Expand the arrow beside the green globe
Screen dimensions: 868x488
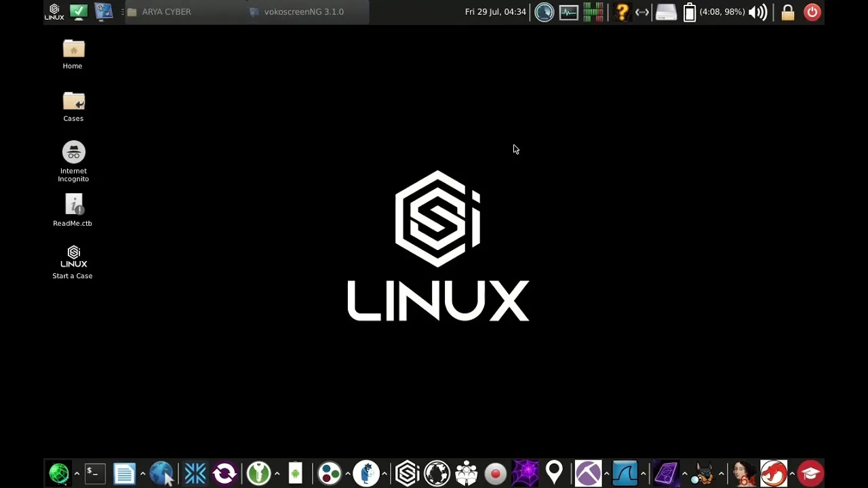pyautogui.click(x=77, y=473)
